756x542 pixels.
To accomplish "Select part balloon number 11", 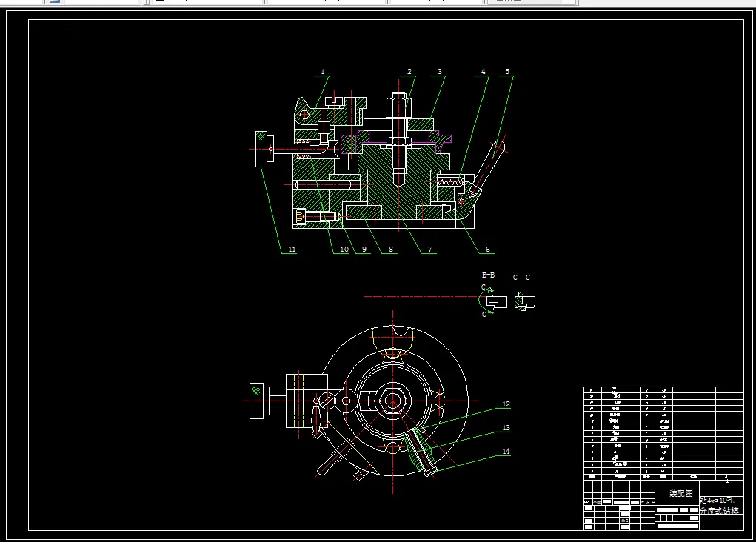I will [x=292, y=250].
